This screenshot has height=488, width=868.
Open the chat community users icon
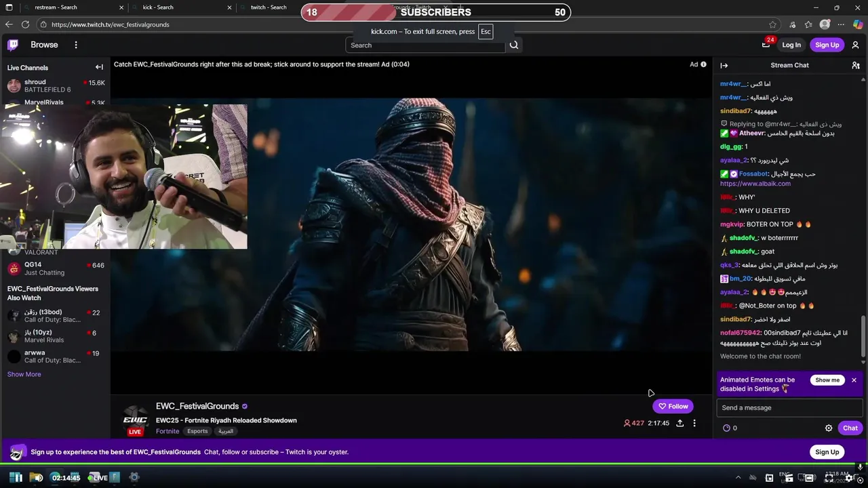pyautogui.click(x=856, y=66)
